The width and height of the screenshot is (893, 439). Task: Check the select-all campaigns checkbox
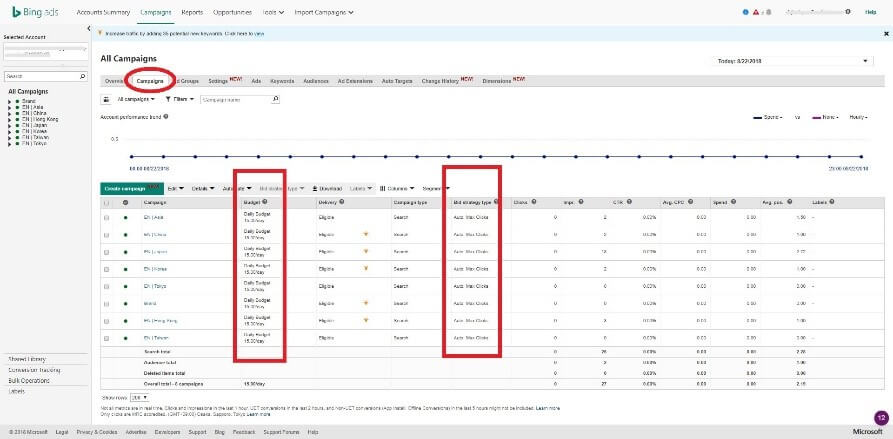pos(107,202)
